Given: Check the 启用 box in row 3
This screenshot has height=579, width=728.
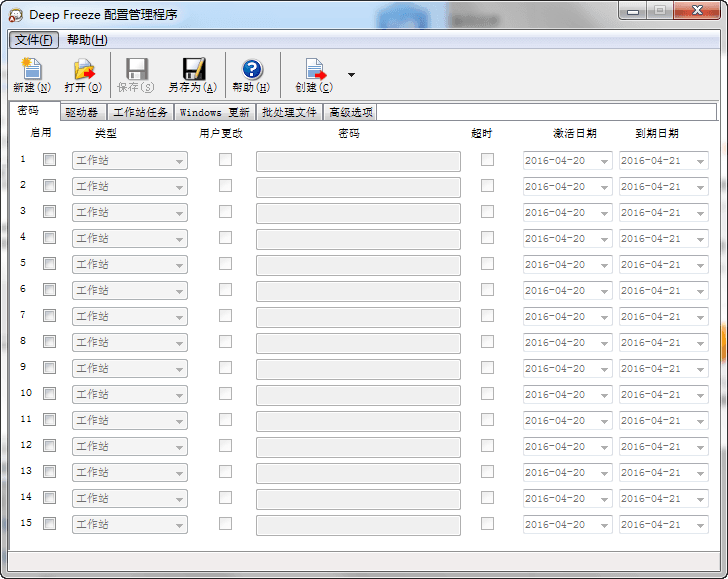Looking at the screenshot, I should [49, 212].
